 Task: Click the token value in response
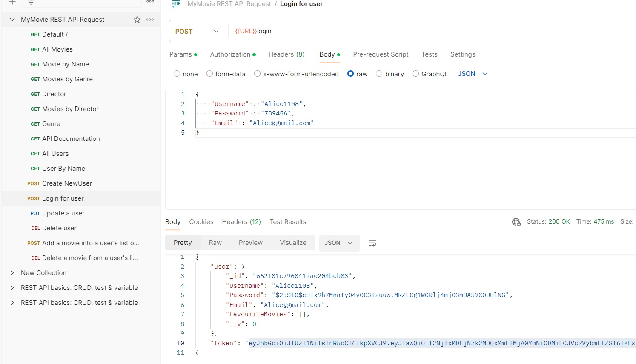[441, 343]
